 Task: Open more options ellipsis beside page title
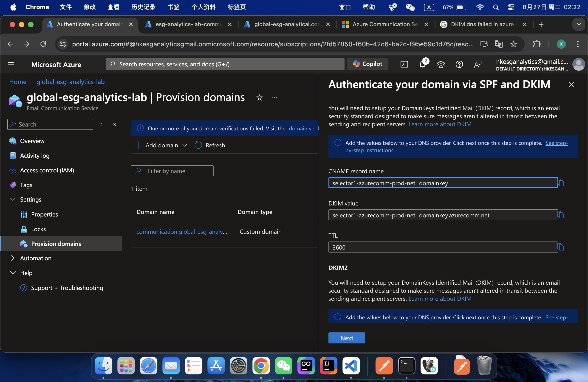pyautogui.click(x=274, y=98)
